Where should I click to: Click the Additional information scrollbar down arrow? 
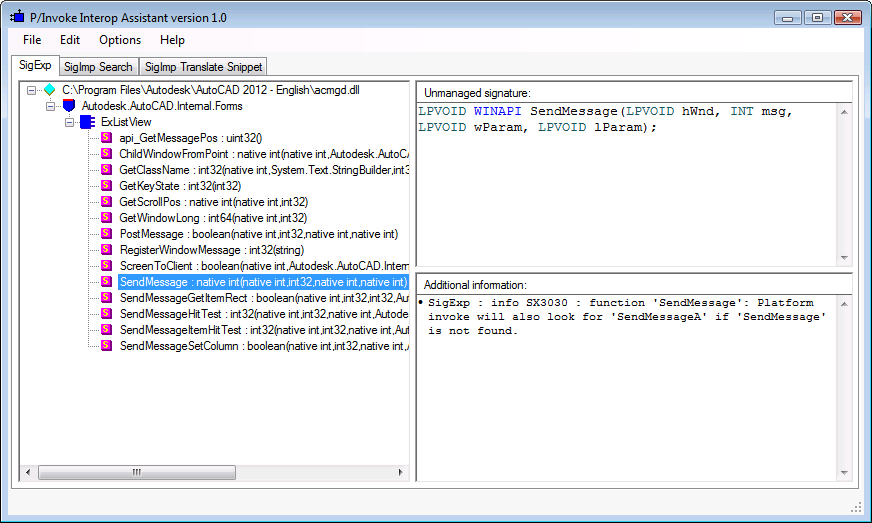coord(843,472)
